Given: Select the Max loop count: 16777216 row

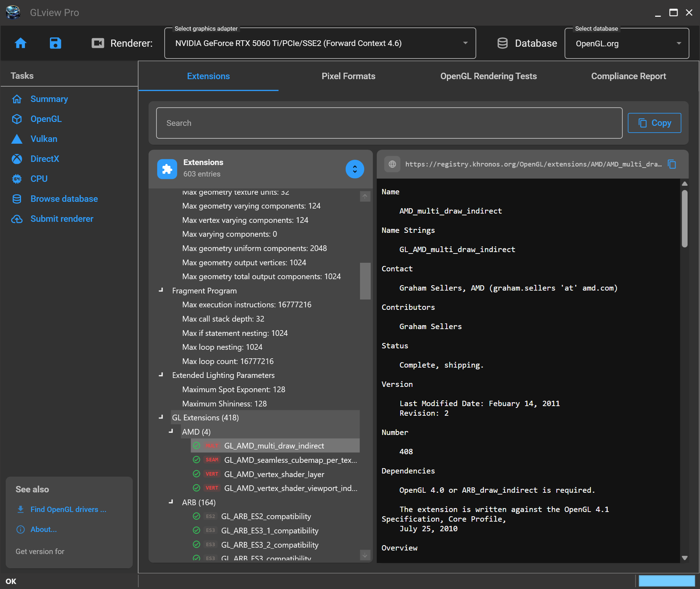Looking at the screenshot, I should tap(228, 361).
